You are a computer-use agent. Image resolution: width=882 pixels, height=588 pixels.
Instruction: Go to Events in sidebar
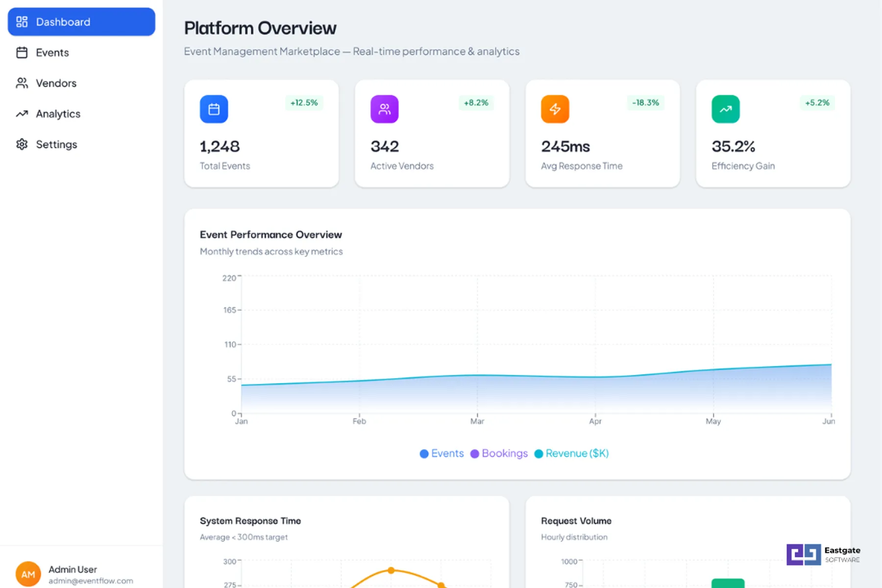pyautogui.click(x=81, y=52)
